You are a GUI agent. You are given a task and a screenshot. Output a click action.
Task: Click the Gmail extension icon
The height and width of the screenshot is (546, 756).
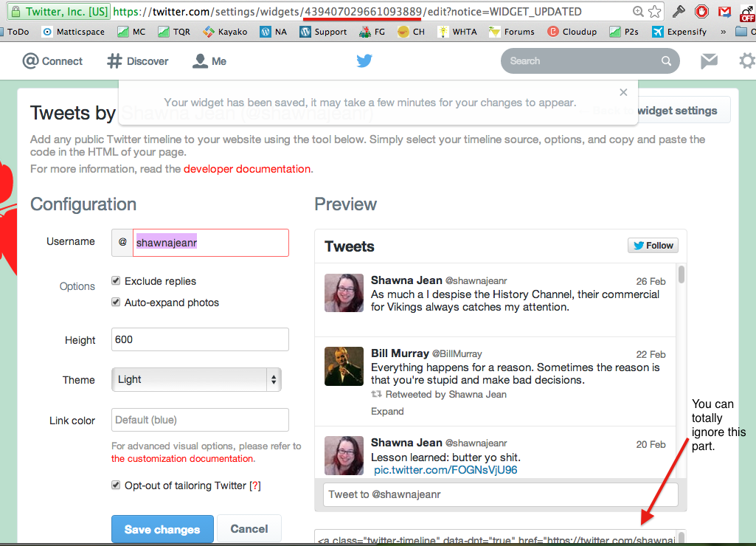coord(724,12)
